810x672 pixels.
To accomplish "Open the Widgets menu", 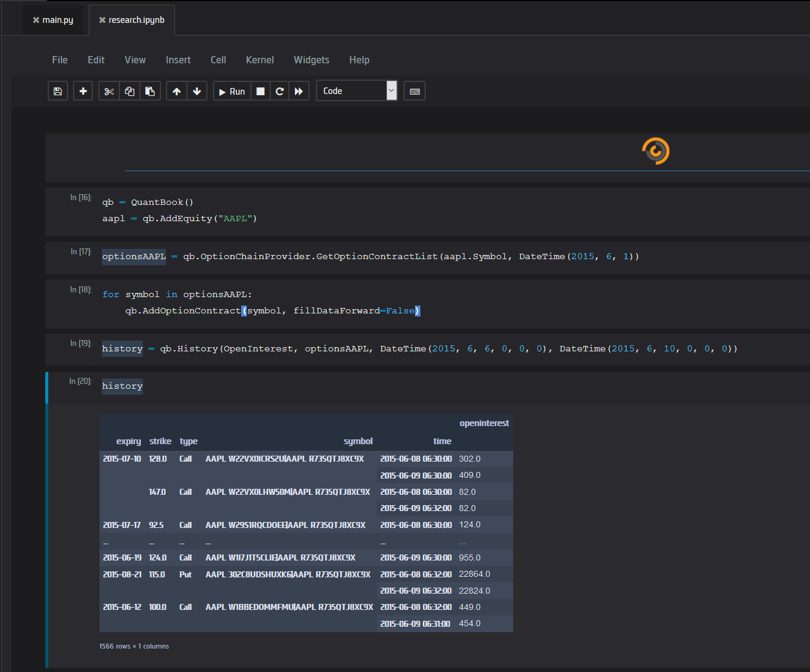I will [311, 60].
